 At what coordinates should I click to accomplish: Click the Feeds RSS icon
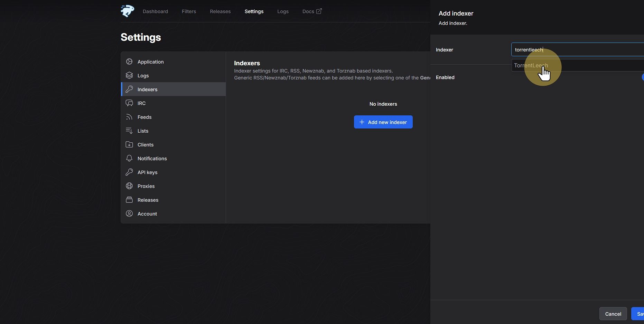point(129,117)
